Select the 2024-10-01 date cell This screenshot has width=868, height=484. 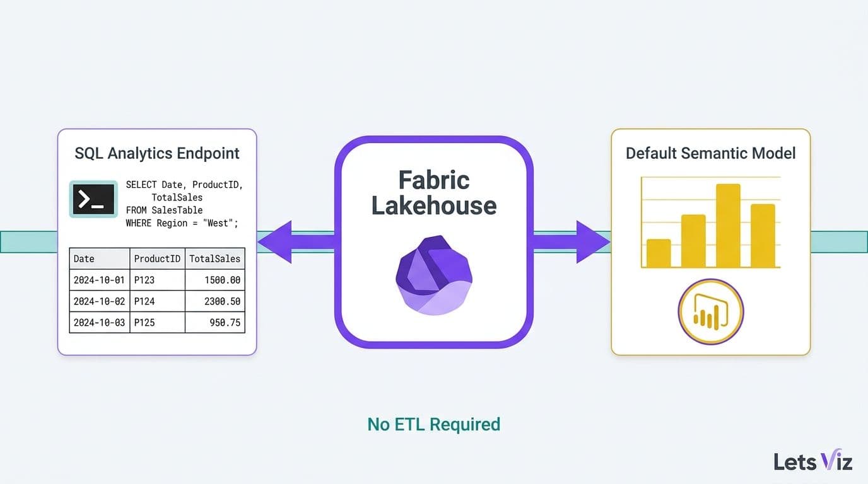(100, 280)
